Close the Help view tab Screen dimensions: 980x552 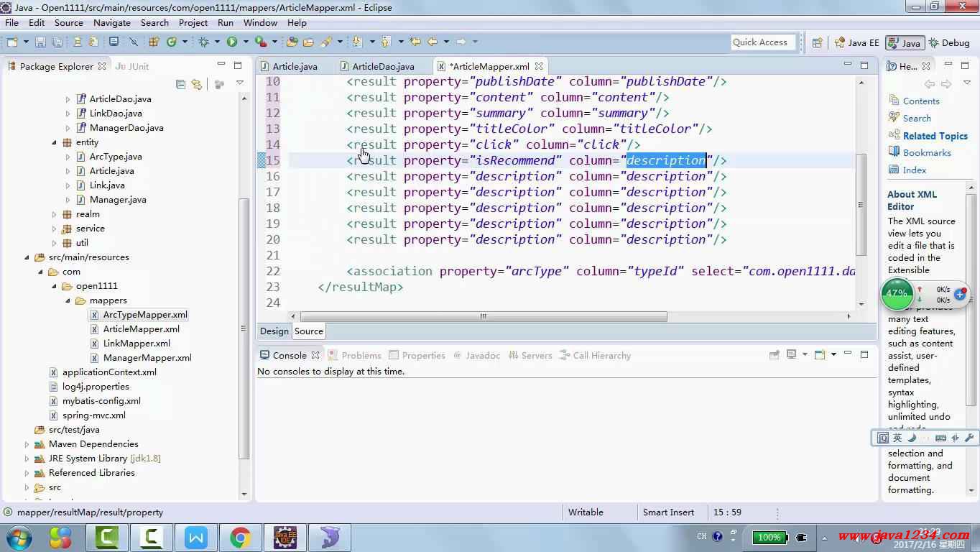(928, 66)
